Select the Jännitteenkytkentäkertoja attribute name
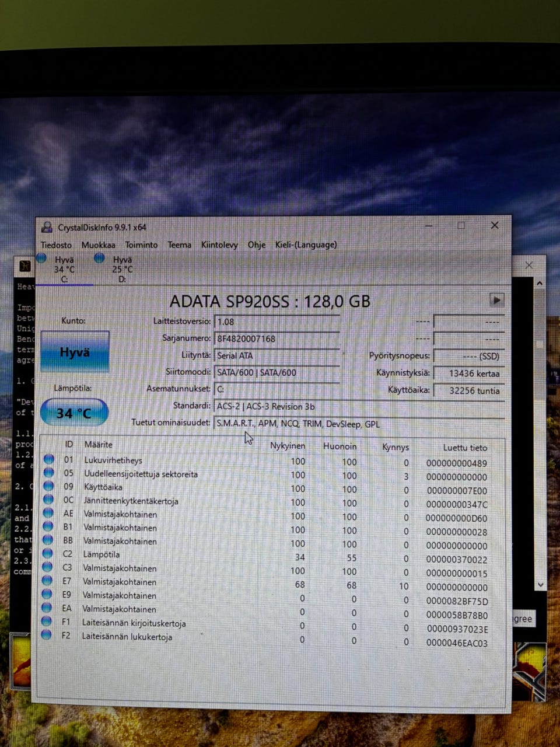This screenshot has width=560, height=747. (x=131, y=501)
